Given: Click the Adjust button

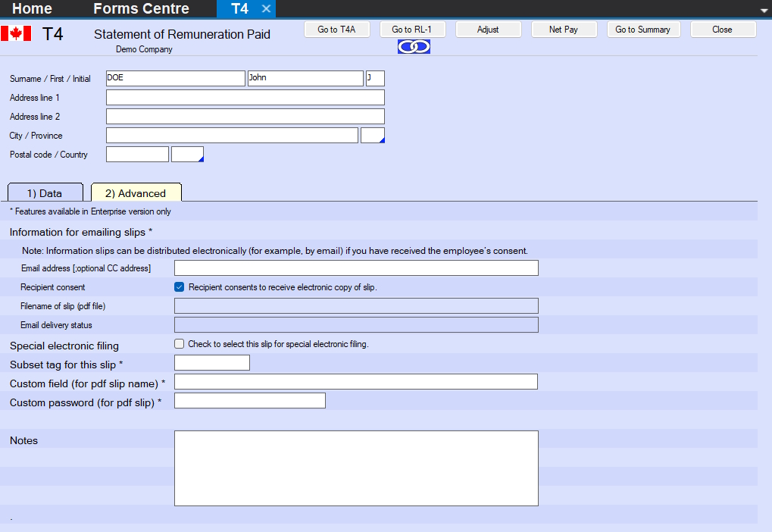Looking at the screenshot, I should (x=488, y=30).
